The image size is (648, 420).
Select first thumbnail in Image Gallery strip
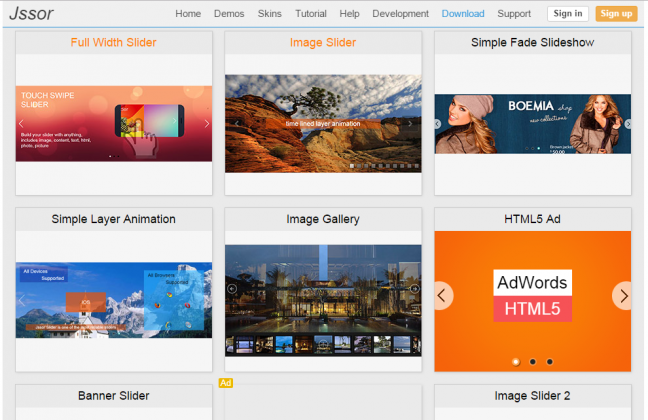pos(238,344)
